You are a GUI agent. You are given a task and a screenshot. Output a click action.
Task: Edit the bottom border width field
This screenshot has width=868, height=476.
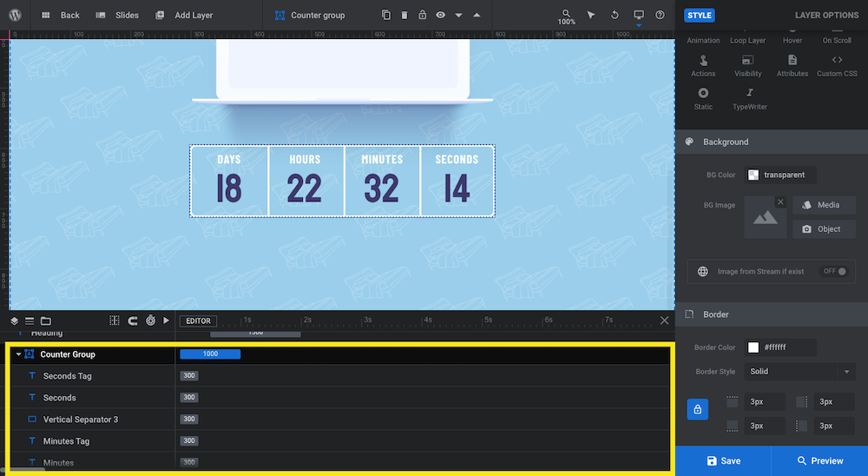(765, 426)
